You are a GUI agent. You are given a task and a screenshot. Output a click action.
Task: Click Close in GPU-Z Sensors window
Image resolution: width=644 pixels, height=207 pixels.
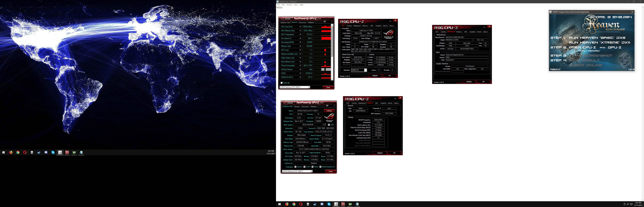[328, 87]
